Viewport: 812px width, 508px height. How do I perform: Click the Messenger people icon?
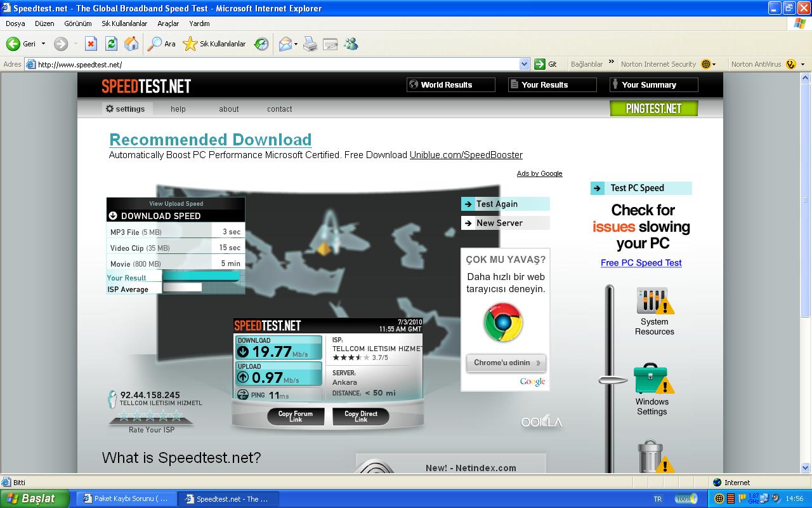[351, 44]
